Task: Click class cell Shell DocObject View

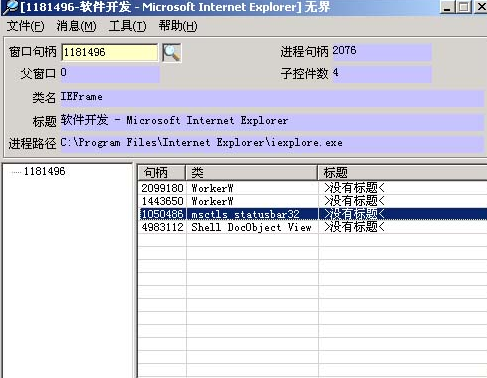Action: point(251,227)
